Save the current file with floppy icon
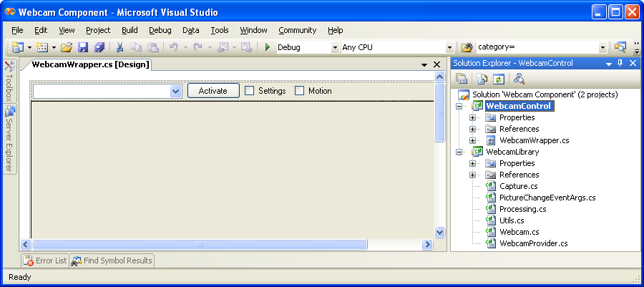This screenshot has width=644, height=287. point(84,47)
